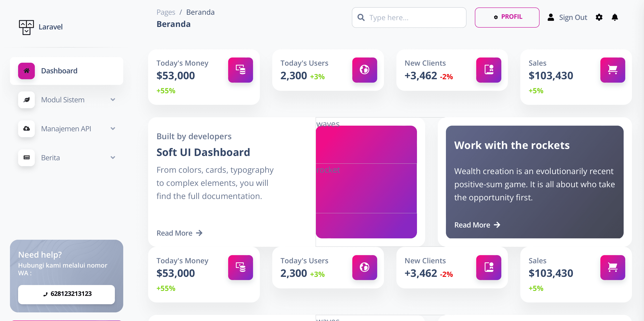
Task: Select Dashboard in the sidebar
Action: pos(59,71)
